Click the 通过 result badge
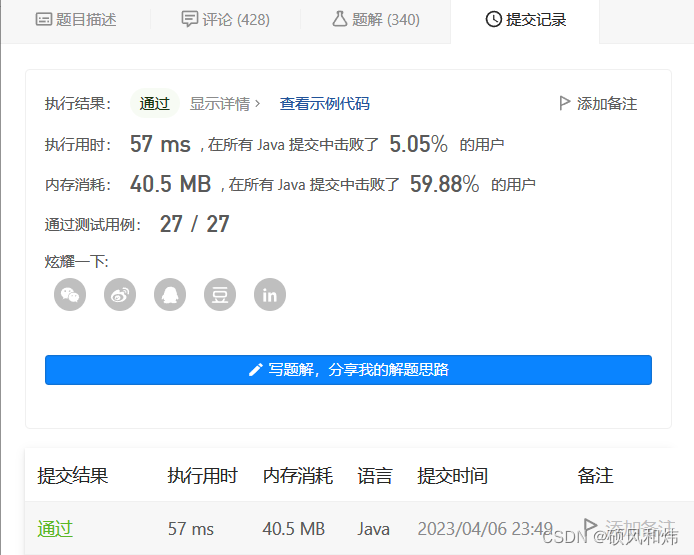The image size is (694, 555). pos(154,104)
